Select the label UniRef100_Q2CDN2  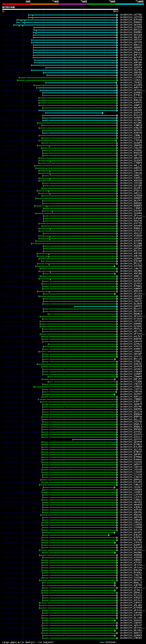(x=131, y=123)
